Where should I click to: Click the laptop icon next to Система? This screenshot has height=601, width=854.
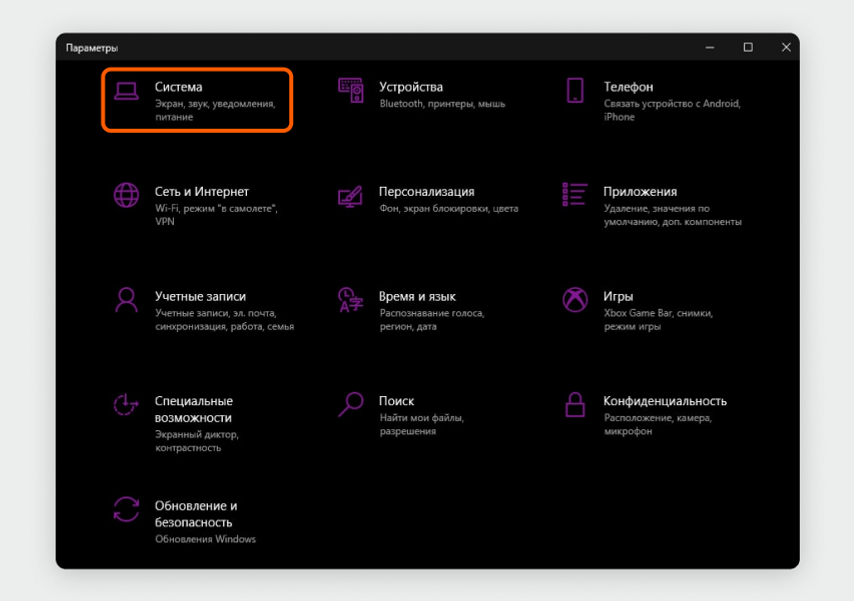126,91
